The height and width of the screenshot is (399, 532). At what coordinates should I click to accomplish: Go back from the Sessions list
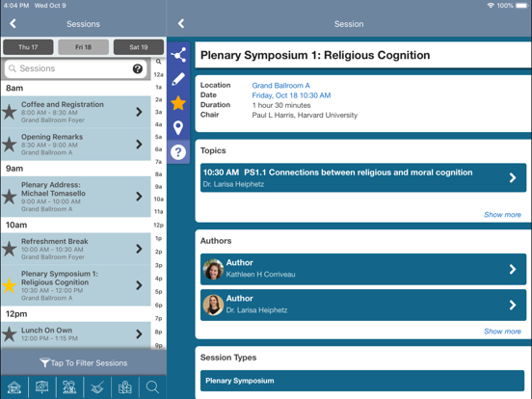point(13,23)
